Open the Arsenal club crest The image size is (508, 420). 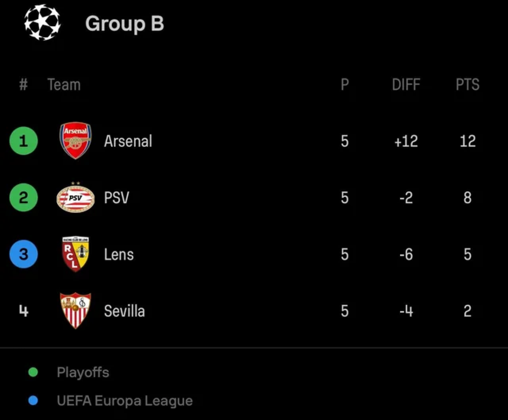pos(75,141)
